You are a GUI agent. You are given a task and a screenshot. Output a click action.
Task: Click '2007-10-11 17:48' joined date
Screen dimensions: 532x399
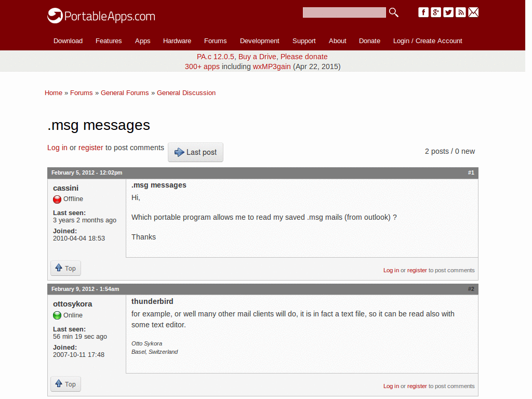pyautogui.click(x=79, y=354)
